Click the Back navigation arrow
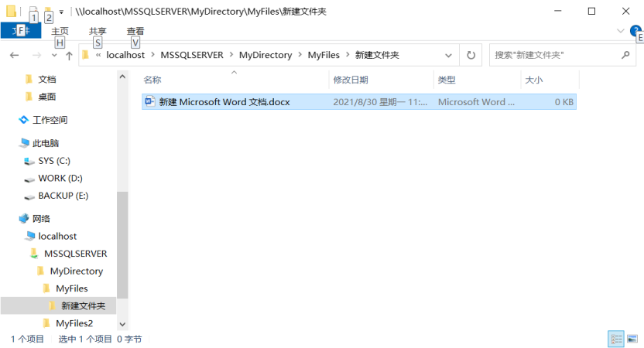This screenshot has height=348, width=644. click(14, 56)
